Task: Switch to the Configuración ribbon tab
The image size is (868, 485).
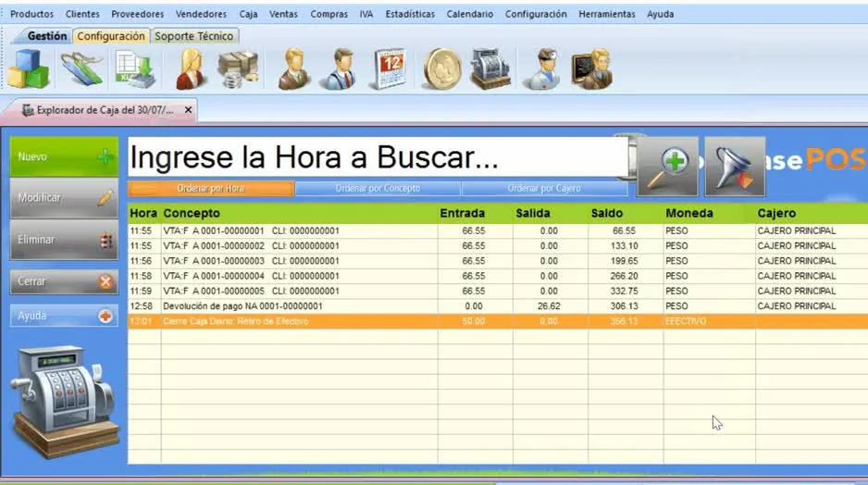Action: 111,36
